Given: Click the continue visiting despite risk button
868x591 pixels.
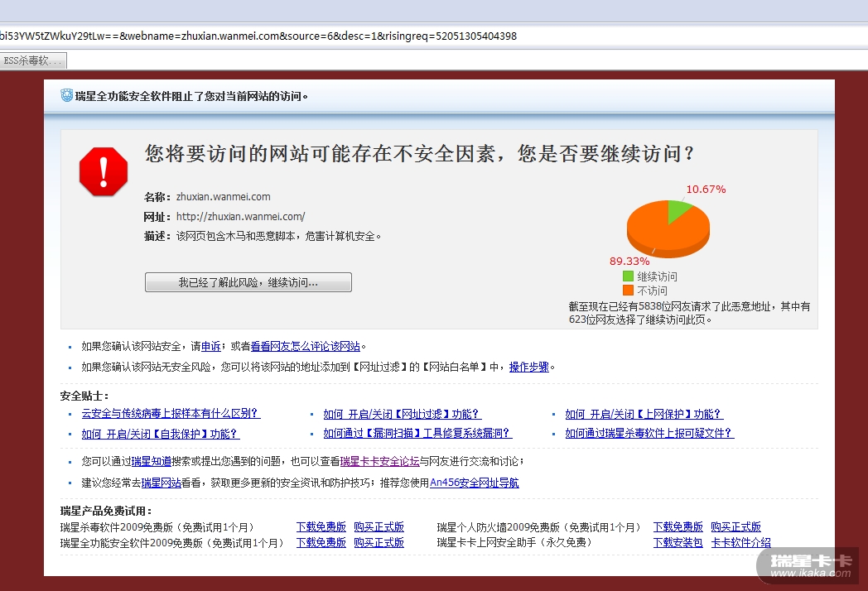Looking at the screenshot, I should click(x=248, y=282).
